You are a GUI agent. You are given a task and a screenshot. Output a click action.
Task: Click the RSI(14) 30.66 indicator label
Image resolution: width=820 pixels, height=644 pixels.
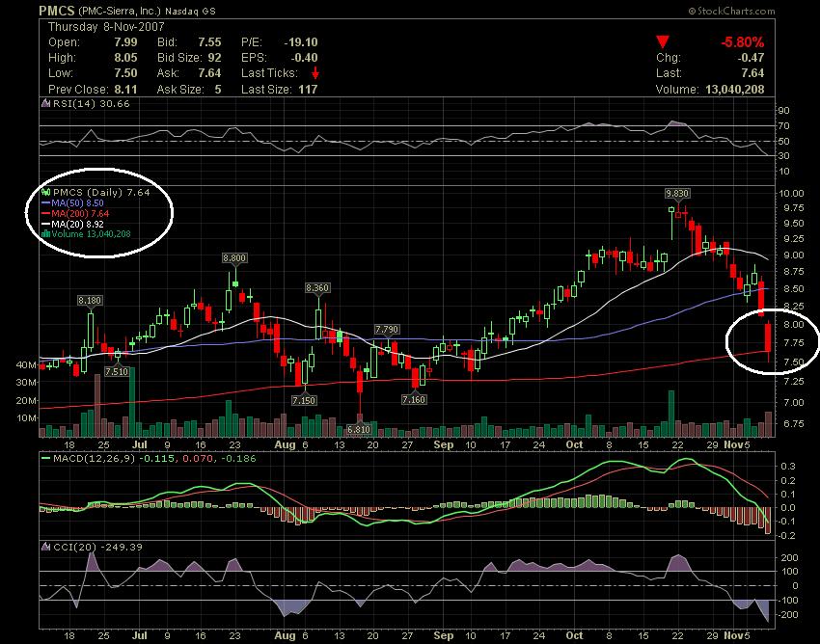click(91, 103)
